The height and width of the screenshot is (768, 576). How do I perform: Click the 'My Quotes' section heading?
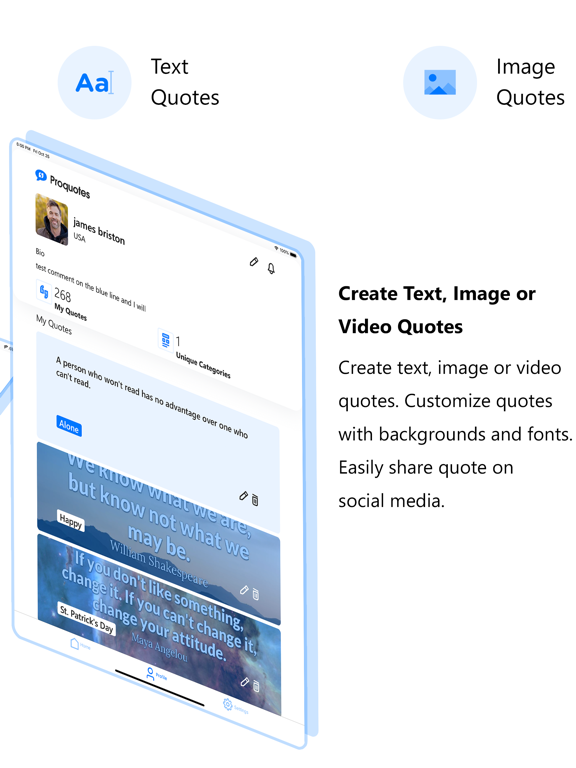[x=54, y=325]
